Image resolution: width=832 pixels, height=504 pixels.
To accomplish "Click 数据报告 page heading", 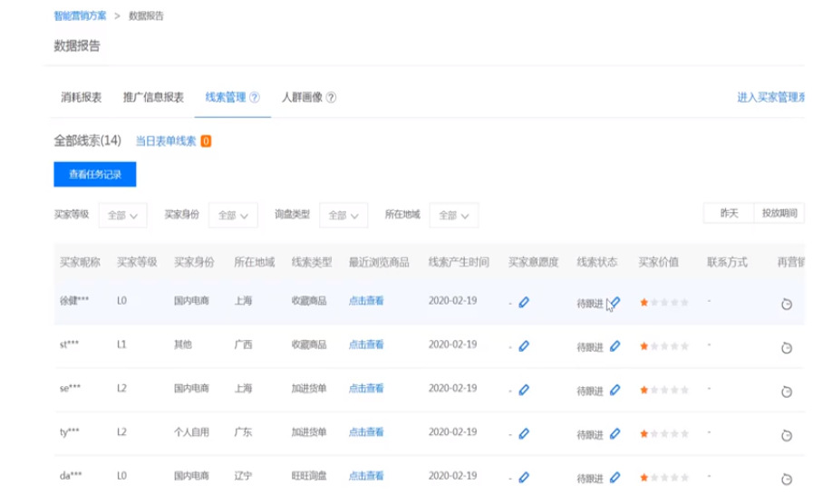I will pos(77,46).
